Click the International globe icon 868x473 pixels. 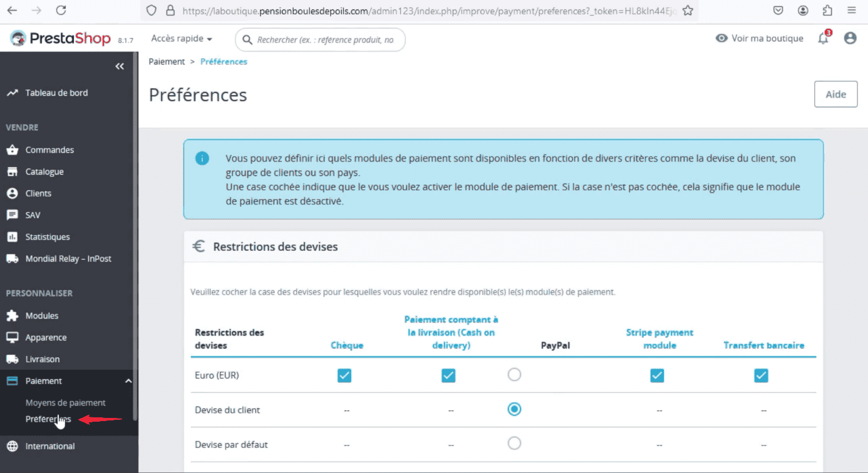[x=12, y=446]
